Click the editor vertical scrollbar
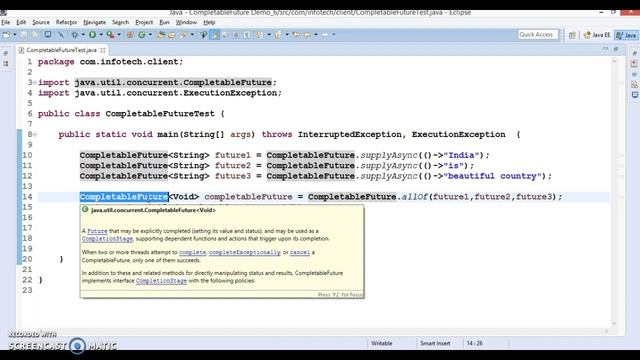 pos(614,192)
